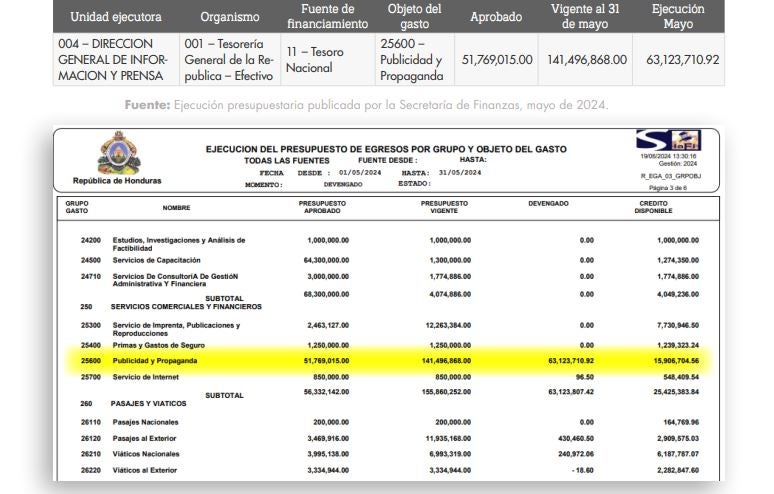Click the 'PRESUPUESTO VIGENTE' column header

[x=444, y=207]
